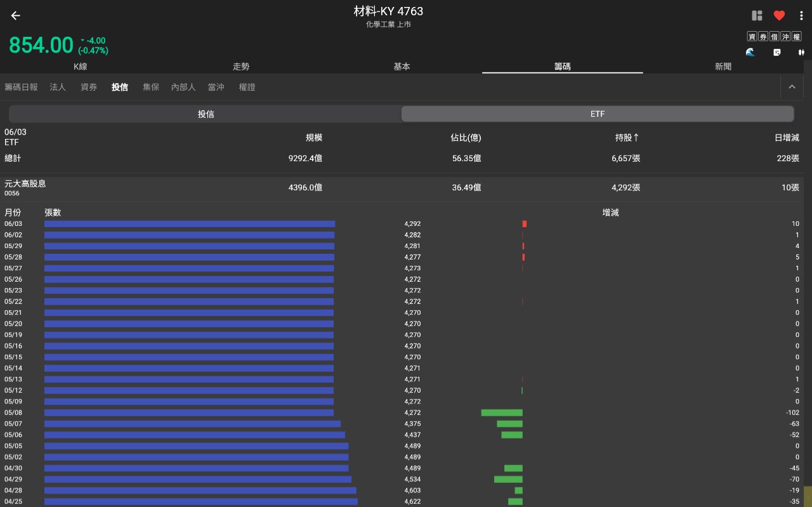The width and height of the screenshot is (812, 507).
Task: Sort by tapping 持股↑ column header
Action: tap(627, 138)
